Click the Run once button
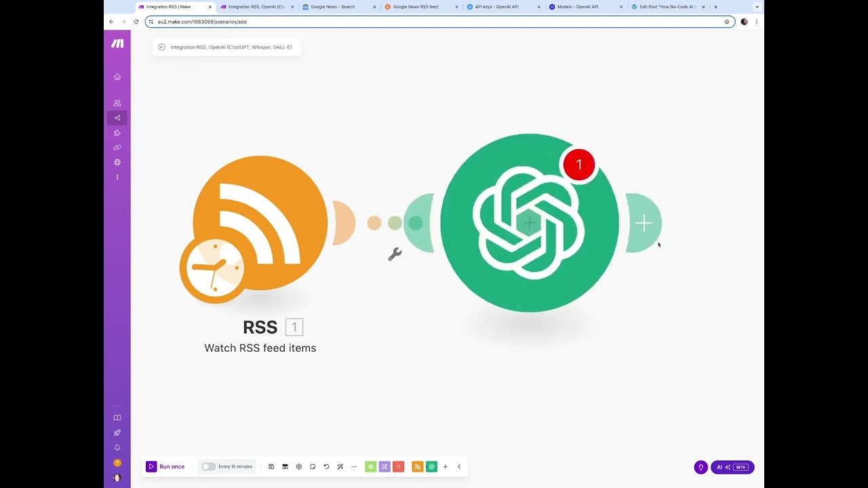Image resolution: width=868 pixels, height=488 pixels. (165, 466)
